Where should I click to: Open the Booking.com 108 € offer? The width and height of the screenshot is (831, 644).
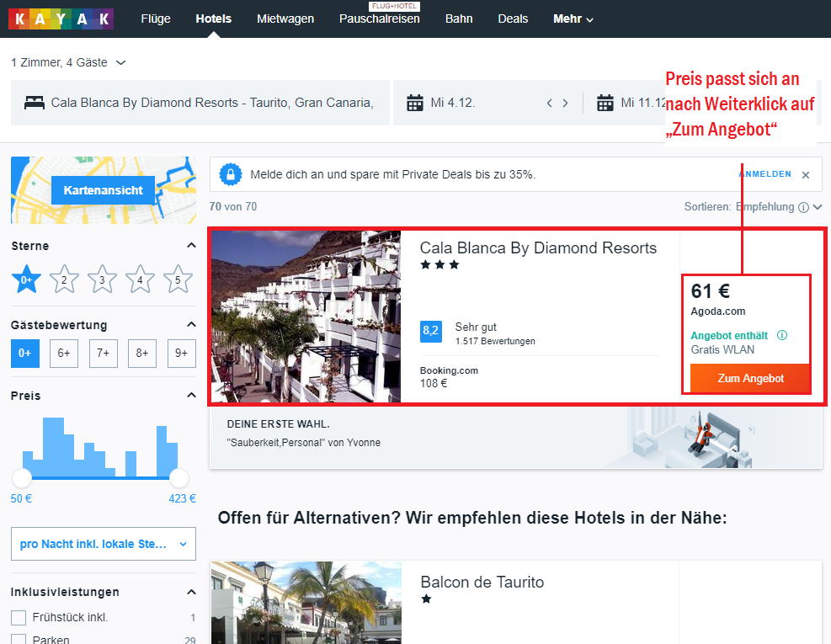(449, 377)
